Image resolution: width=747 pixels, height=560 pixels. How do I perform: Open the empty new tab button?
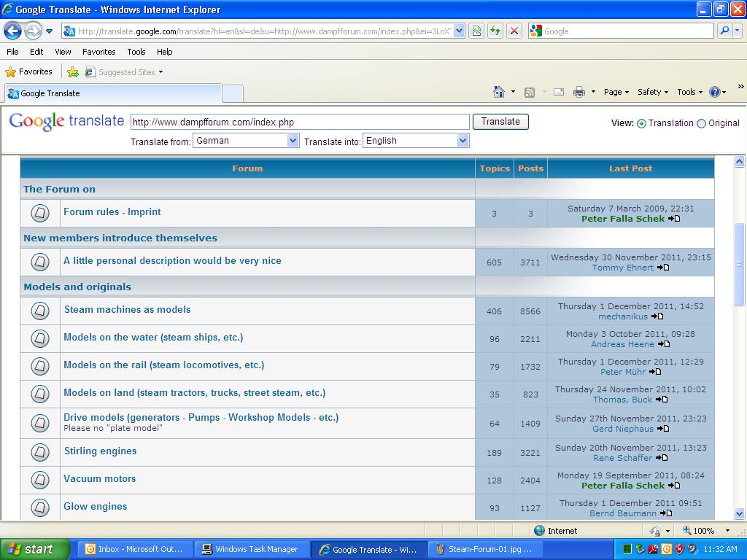point(233,93)
